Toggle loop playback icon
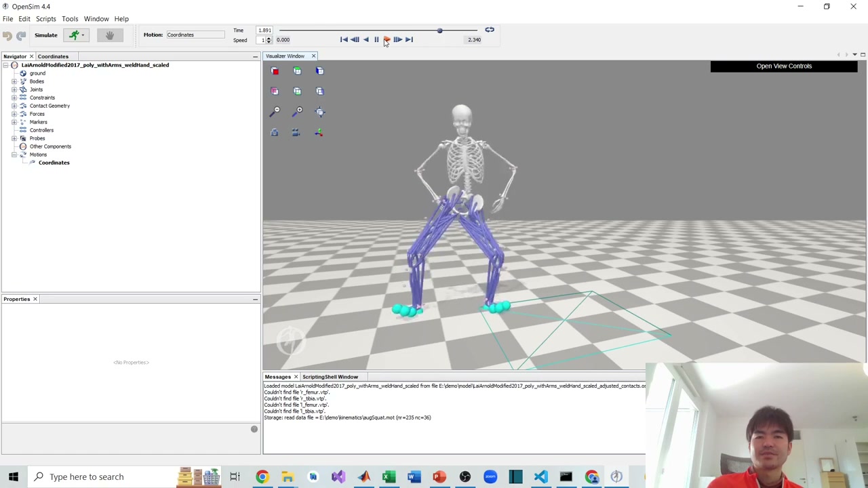 [489, 30]
